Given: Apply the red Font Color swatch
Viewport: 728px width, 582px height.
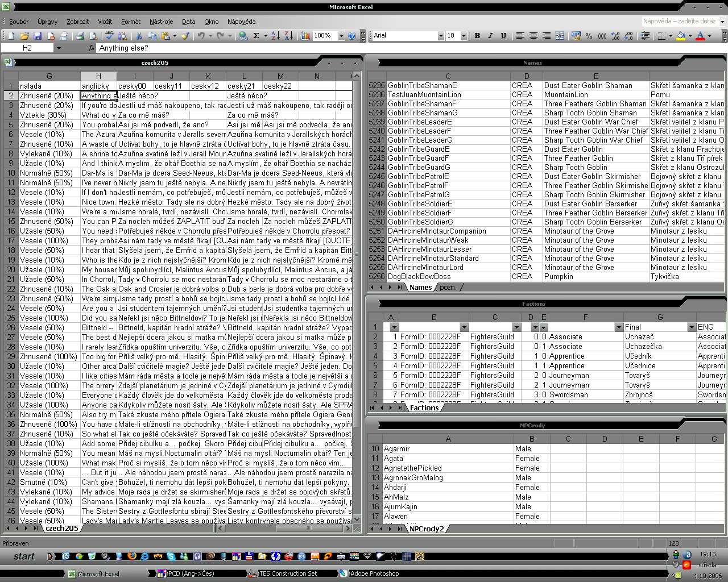Looking at the screenshot, I should pos(700,36).
